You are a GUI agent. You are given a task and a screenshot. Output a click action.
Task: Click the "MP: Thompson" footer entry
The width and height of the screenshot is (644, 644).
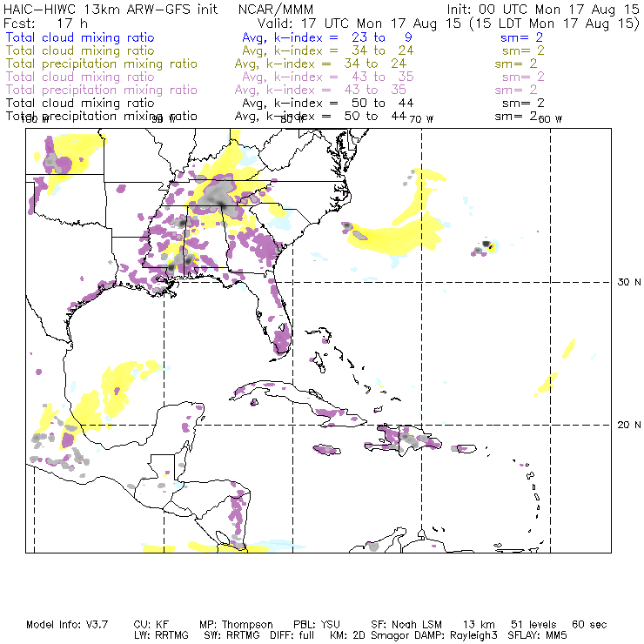[x=236, y=625]
